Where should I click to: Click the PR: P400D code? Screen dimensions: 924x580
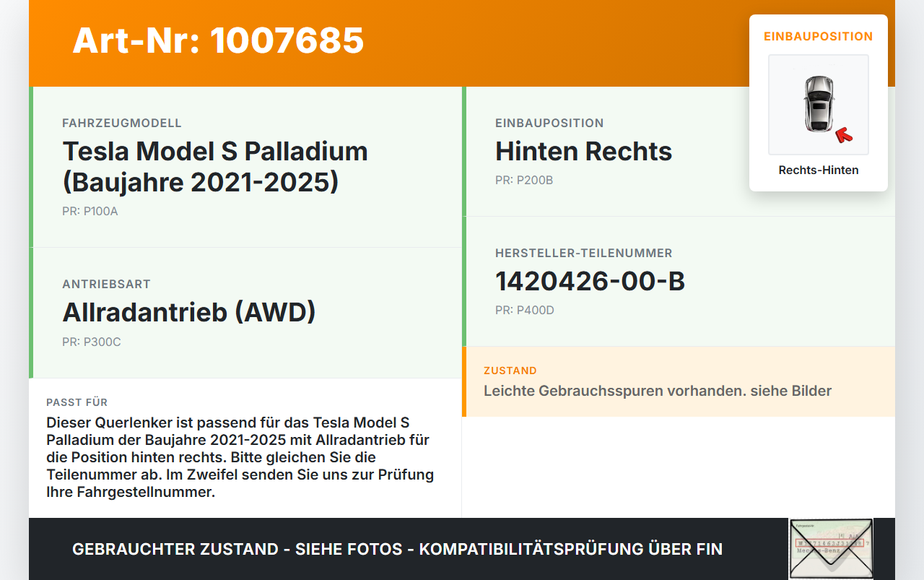point(525,311)
